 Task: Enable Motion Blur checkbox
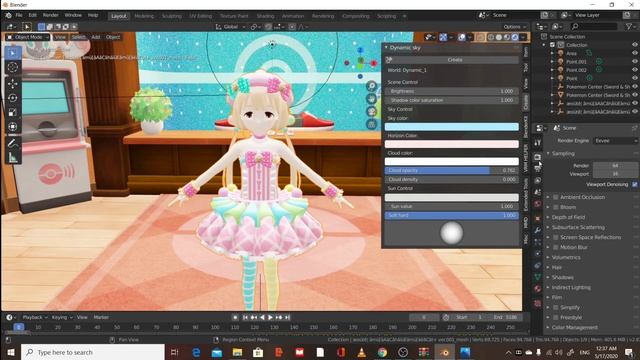point(556,247)
